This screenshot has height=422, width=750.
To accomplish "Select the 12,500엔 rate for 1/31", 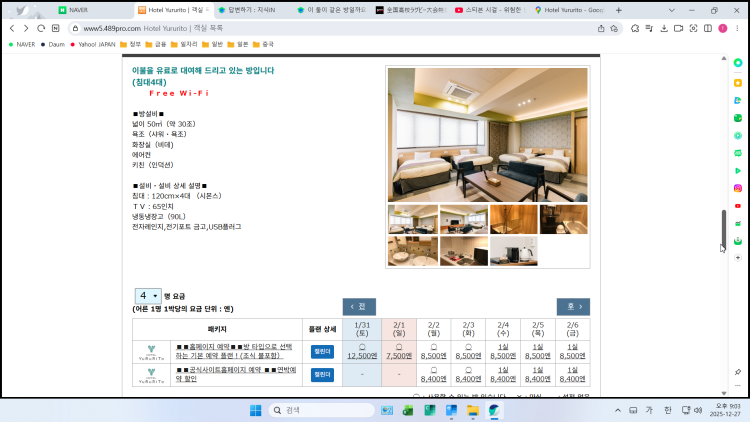I will point(361,355).
